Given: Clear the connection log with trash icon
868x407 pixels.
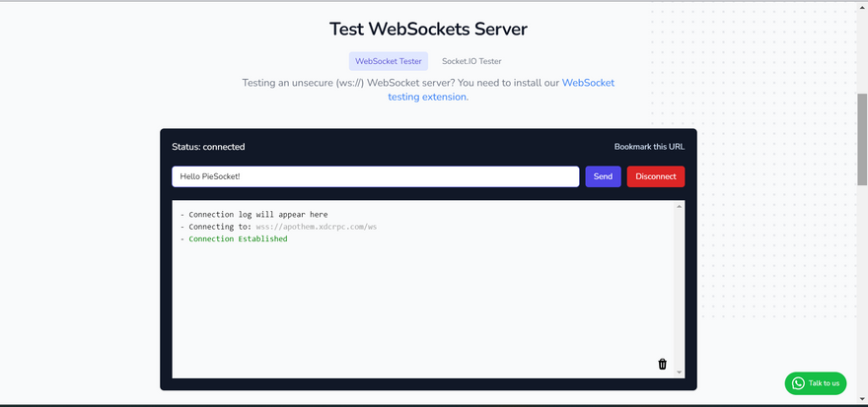Looking at the screenshot, I should 662,365.
